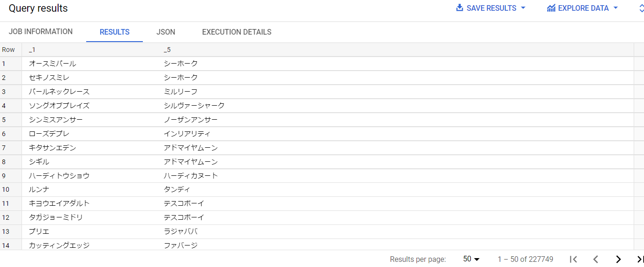Go to the first page of results

pos(573,259)
